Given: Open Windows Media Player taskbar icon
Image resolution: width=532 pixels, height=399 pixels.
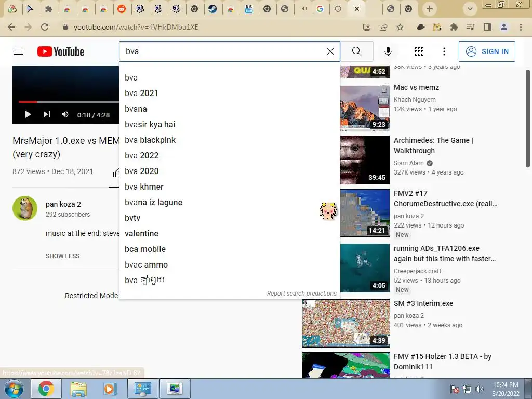Looking at the screenshot, I should click(x=110, y=389).
